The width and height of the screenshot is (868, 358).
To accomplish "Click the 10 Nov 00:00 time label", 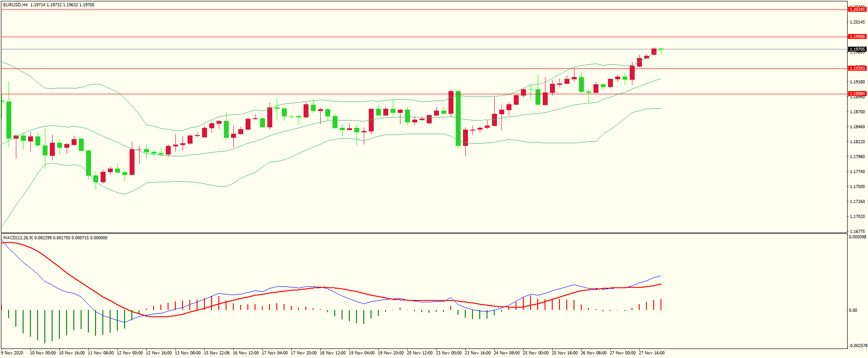I will tap(43, 353).
